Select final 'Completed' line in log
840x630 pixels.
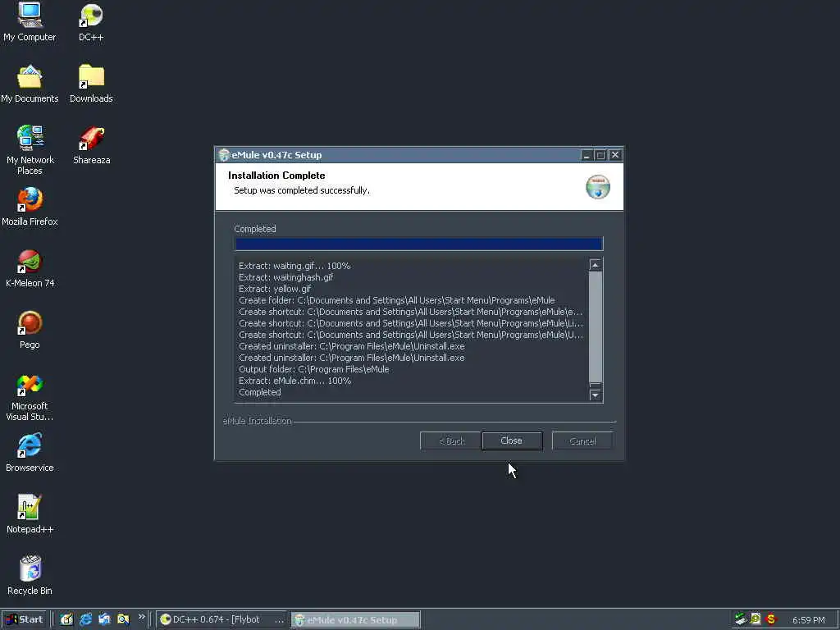click(x=260, y=393)
